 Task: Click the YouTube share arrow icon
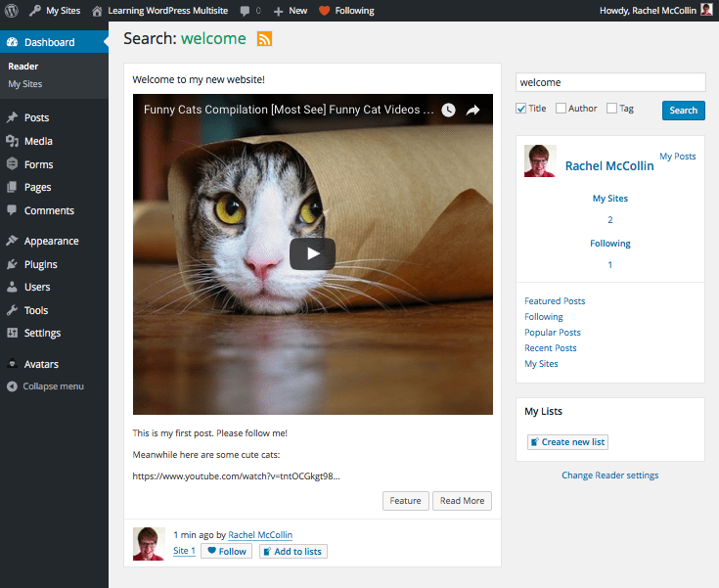pyautogui.click(x=472, y=111)
